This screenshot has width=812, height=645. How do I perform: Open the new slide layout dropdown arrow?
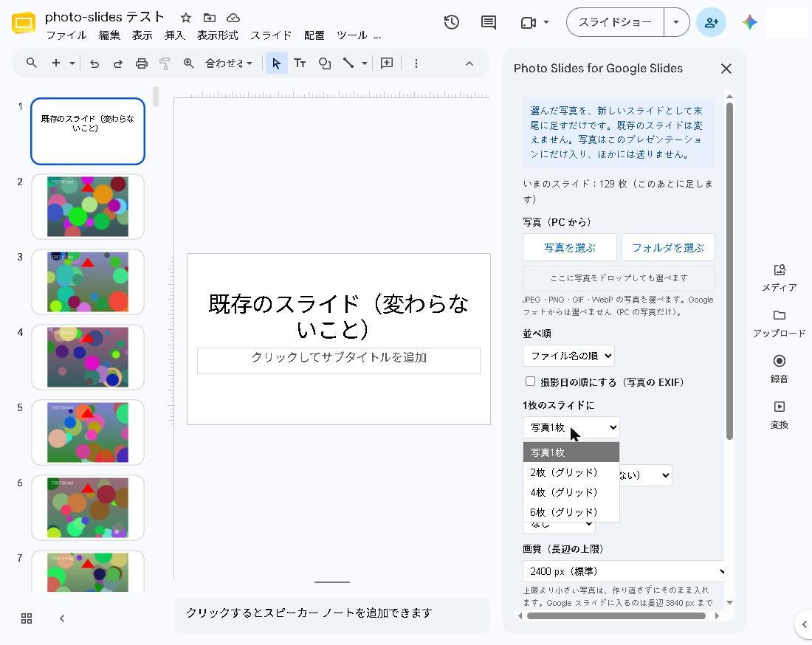(72, 63)
